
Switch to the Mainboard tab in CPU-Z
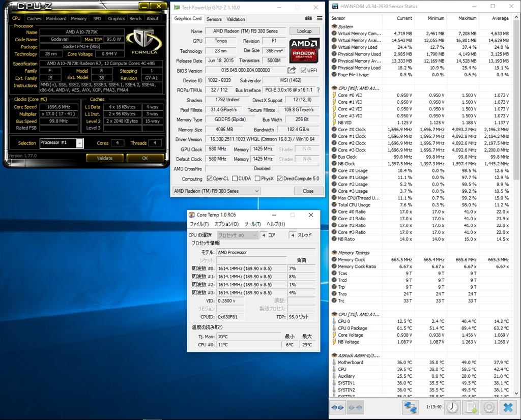56,18
